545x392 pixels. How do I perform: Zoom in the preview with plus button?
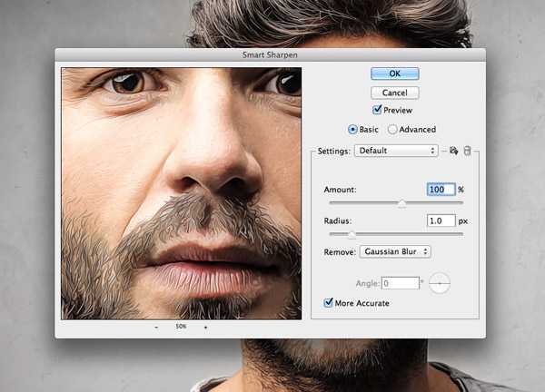point(206,327)
